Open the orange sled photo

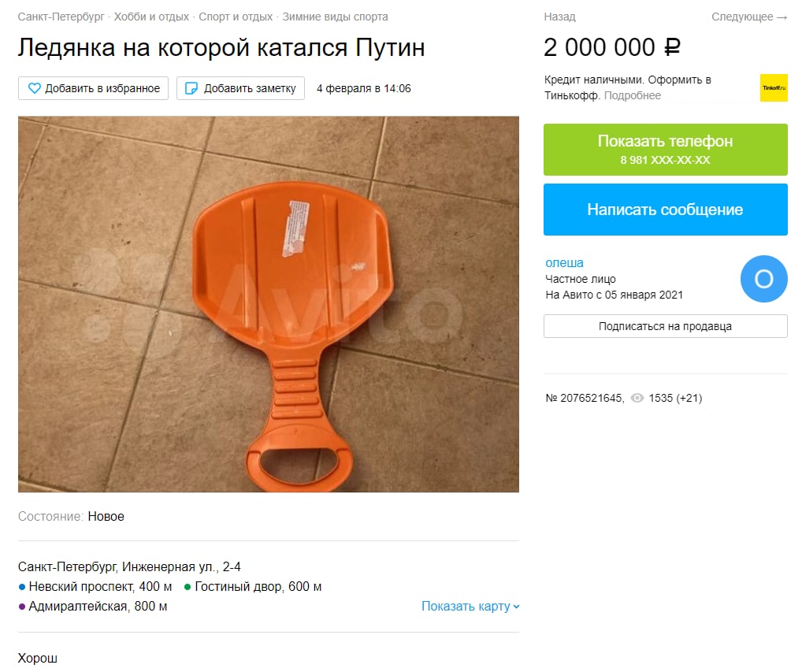point(269,304)
